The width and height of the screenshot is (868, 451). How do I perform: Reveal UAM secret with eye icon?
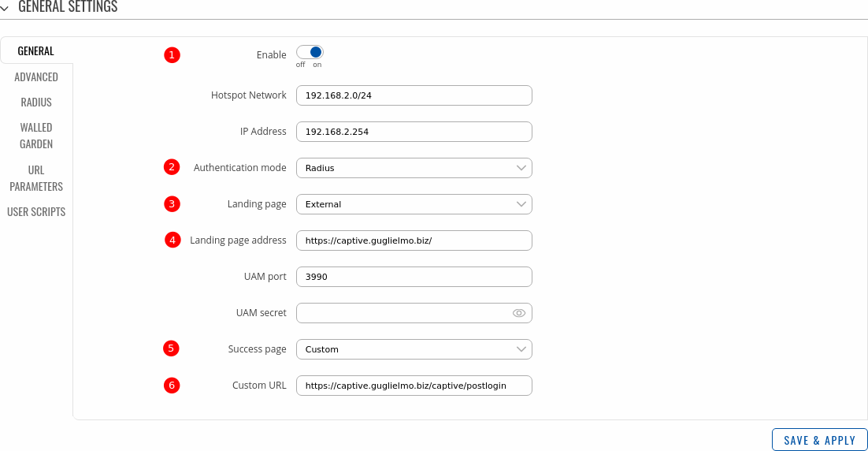[x=518, y=313]
